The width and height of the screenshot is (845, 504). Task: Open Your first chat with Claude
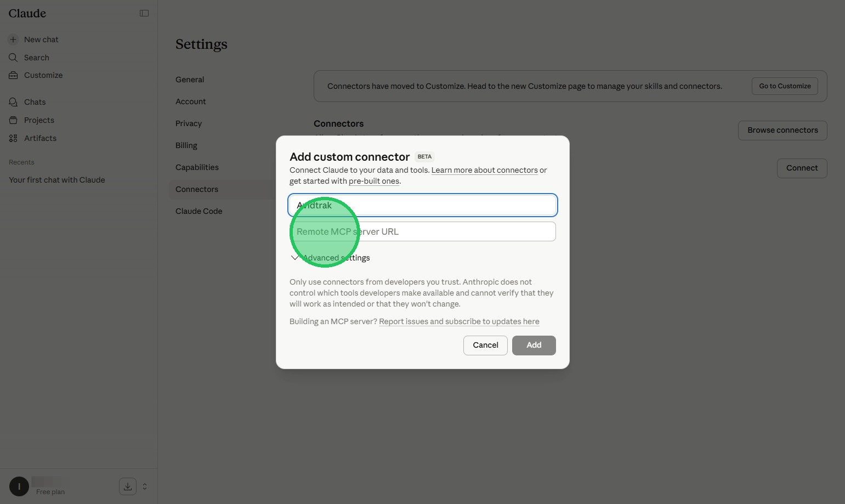tap(57, 180)
